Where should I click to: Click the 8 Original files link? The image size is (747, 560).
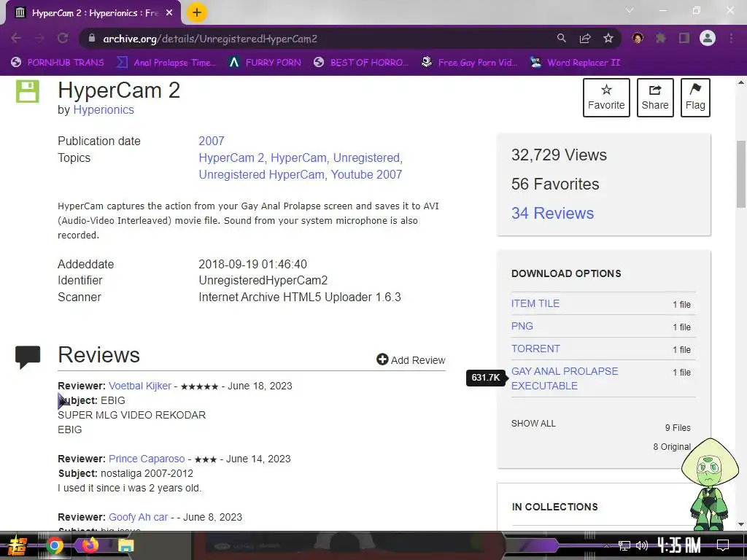point(672,447)
